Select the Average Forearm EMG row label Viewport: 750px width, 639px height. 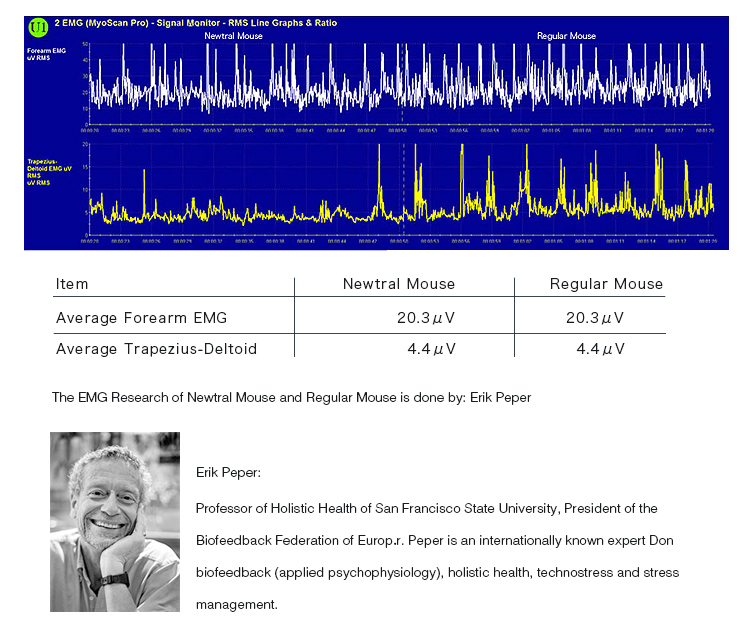[141, 318]
